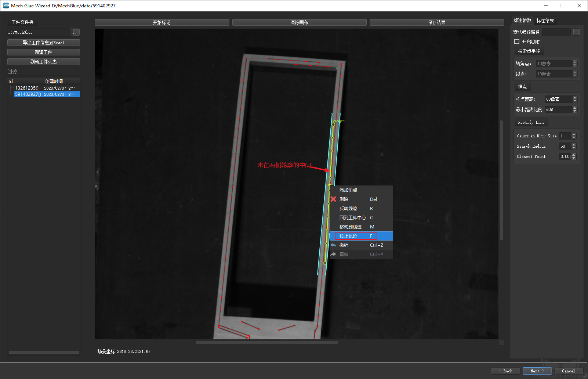
Task: Click the Cancel button
Action: (569, 371)
